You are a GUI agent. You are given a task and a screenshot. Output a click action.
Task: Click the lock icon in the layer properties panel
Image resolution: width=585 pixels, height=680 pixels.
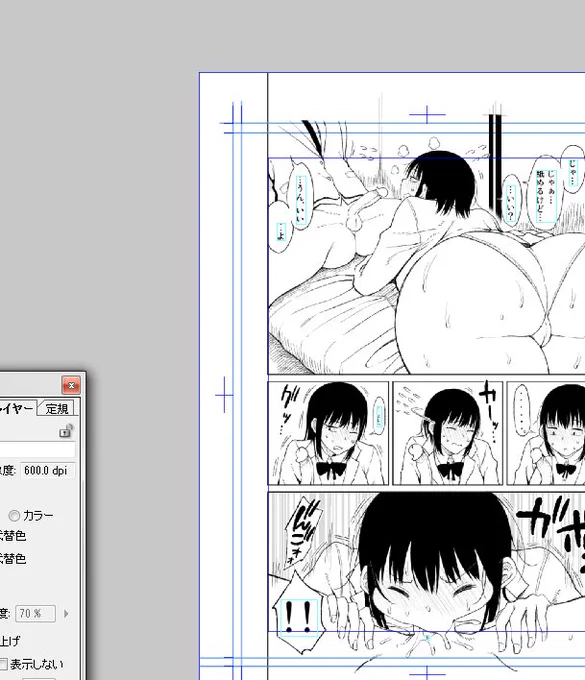click(66, 431)
